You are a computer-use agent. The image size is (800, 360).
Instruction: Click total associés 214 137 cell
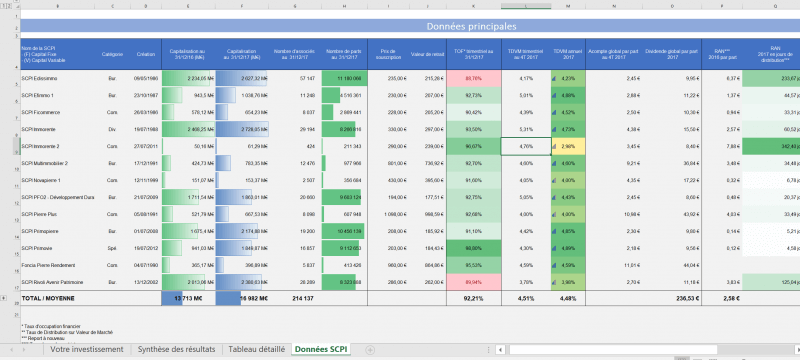[295, 298]
